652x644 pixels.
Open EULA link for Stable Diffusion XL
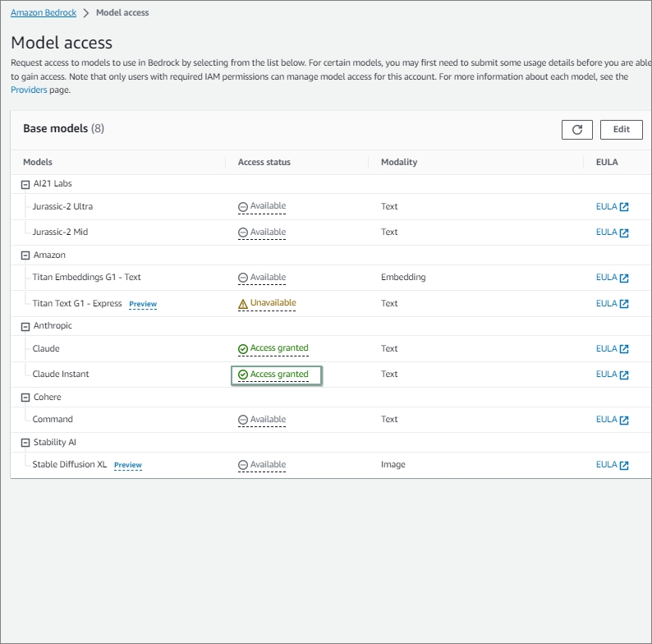612,465
